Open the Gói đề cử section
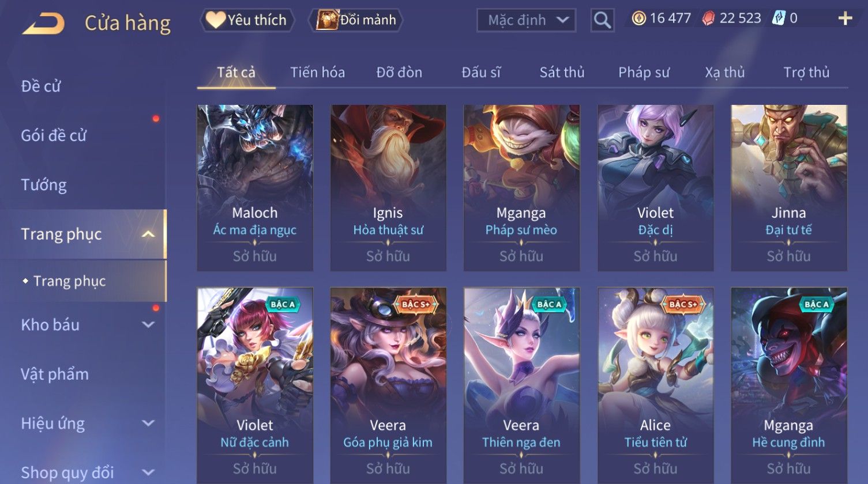Image resolution: width=868 pixels, height=484 pixels. pyautogui.click(x=54, y=135)
